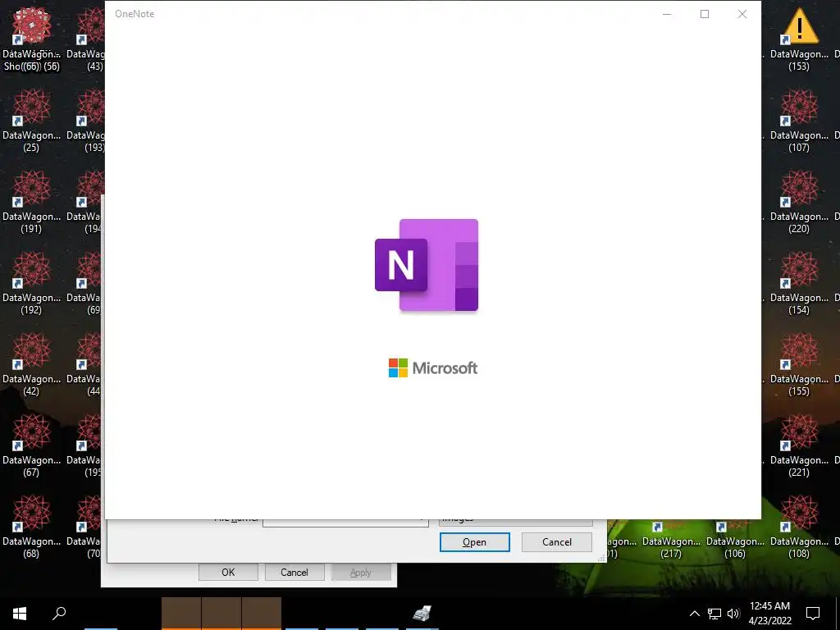Image resolution: width=840 pixels, height=630 pixels.
Task: Select the DataWagon (221) desktop shortcut
Action: coord(799,445)
